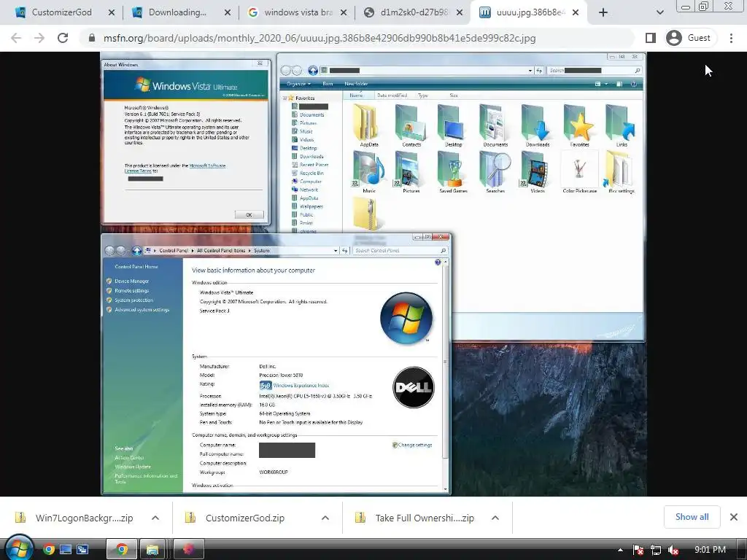Go back to the previous page

click(x=16, y=38)
